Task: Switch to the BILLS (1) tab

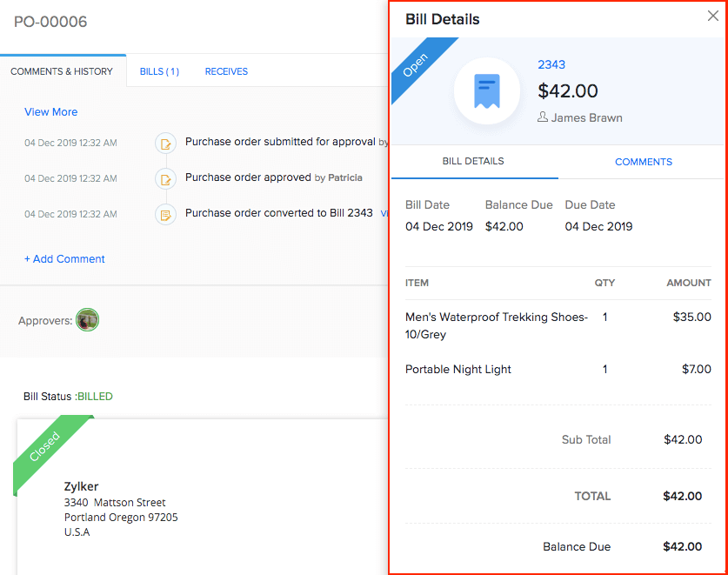Action: point(159,71)
